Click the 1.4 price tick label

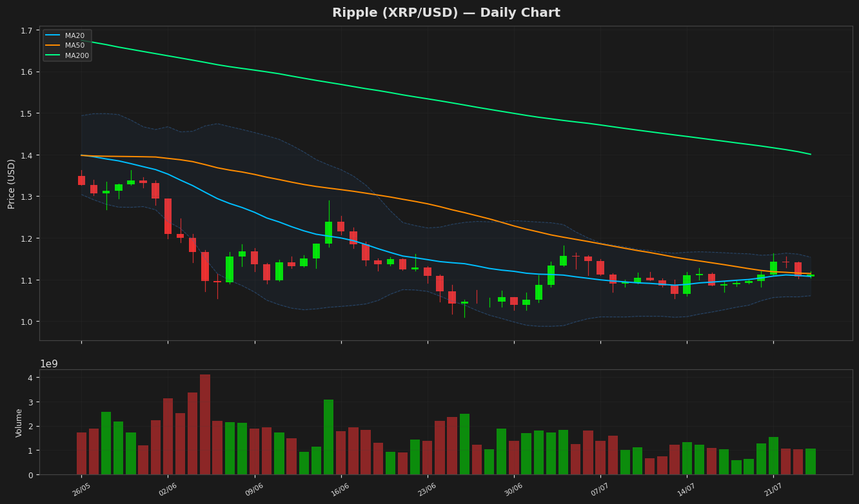click(26, 155)
